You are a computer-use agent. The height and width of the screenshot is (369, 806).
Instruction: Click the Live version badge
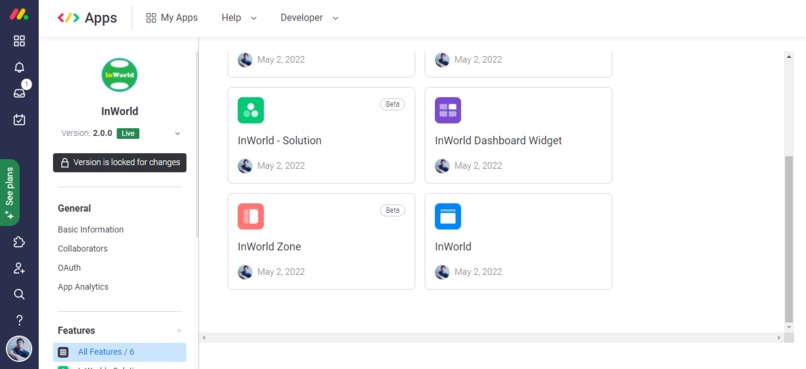coord(128,133)
